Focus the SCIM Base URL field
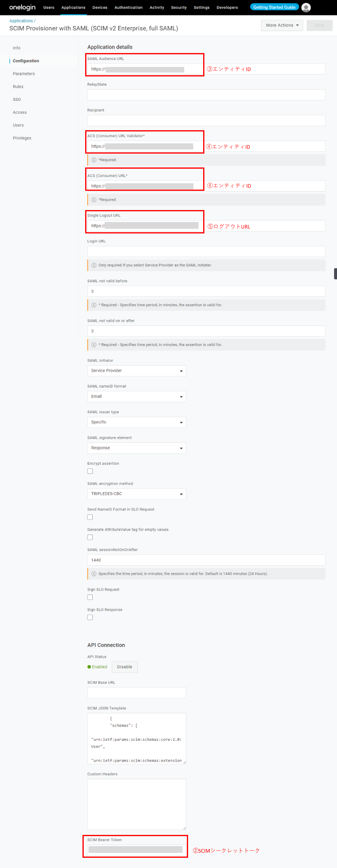 [137, 693]
